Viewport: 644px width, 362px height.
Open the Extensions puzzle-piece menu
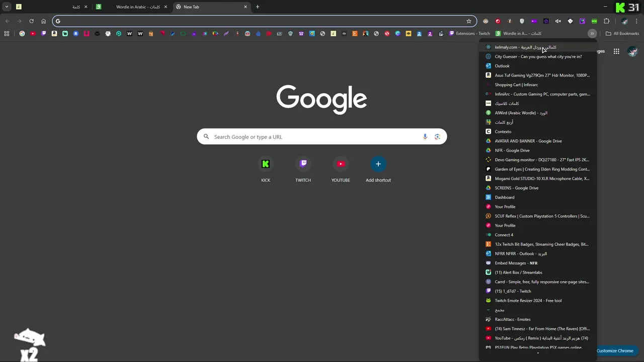[606, 21]
